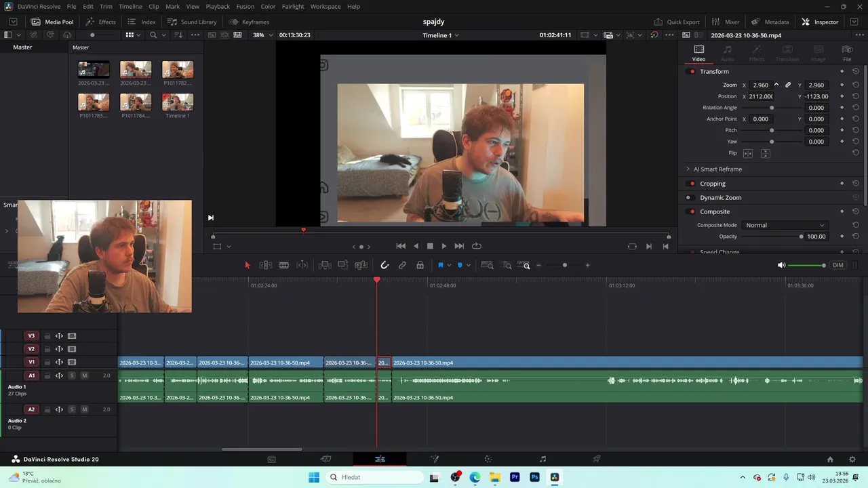Click the DIM audio button
The height and width of the screenshot is (488, 868).
pos(838,265)
